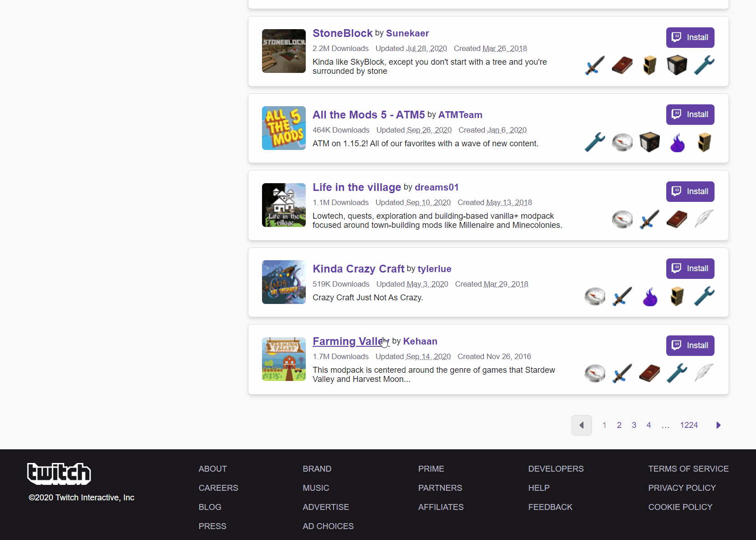Click red book icon in Life in the village row
Viewport: 756px width, 540px height.
click(677, 219)
